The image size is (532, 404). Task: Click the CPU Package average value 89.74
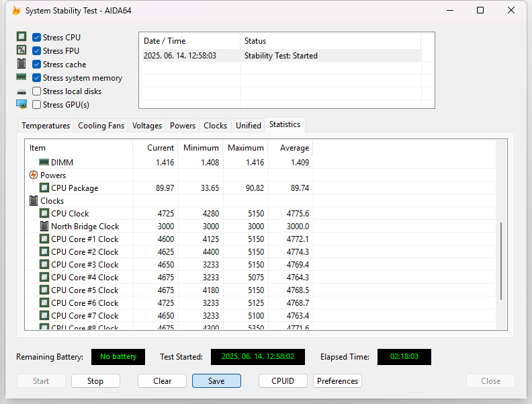[x=300, y=188]
